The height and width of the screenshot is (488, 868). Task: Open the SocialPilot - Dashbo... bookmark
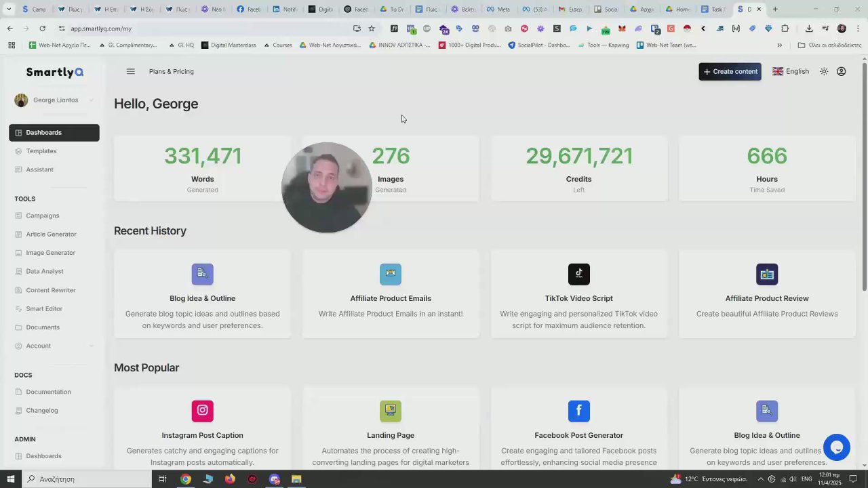(x=539, y=45)
